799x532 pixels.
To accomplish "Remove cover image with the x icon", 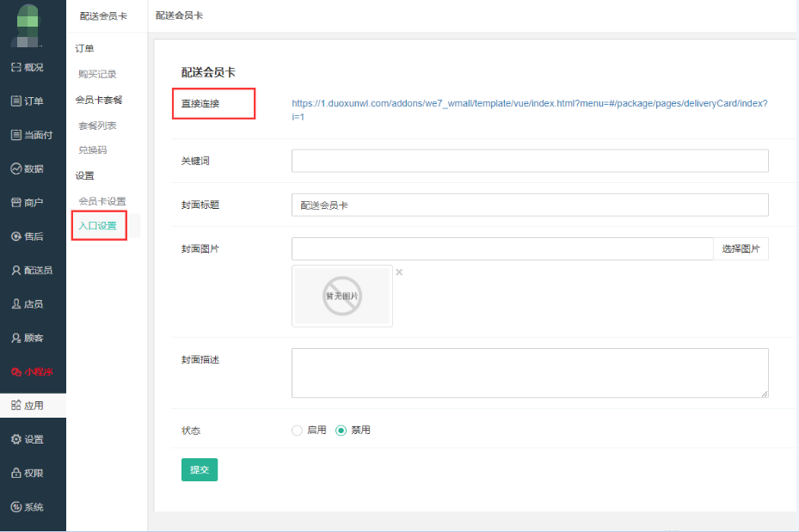I will (x=399, y=272).
